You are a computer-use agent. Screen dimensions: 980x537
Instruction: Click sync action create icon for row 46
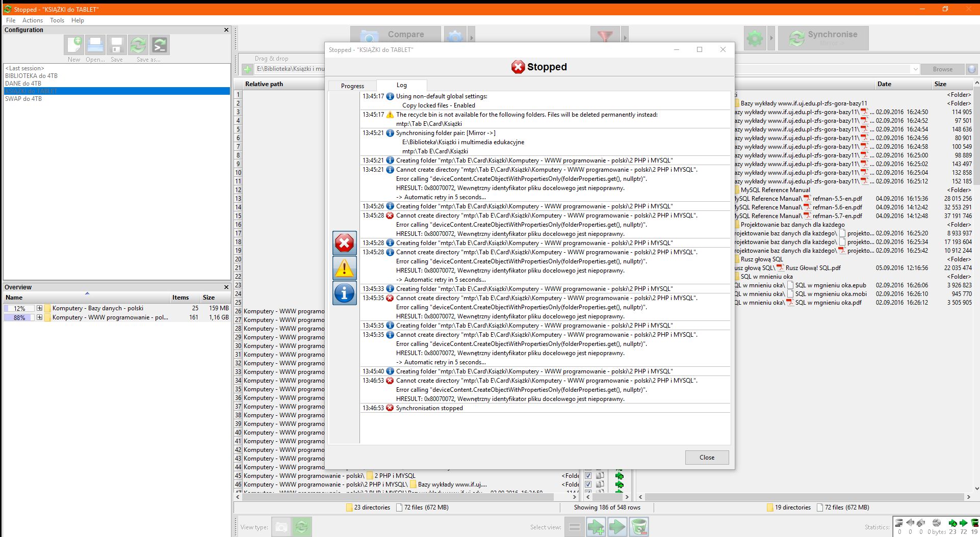[620, 485]
